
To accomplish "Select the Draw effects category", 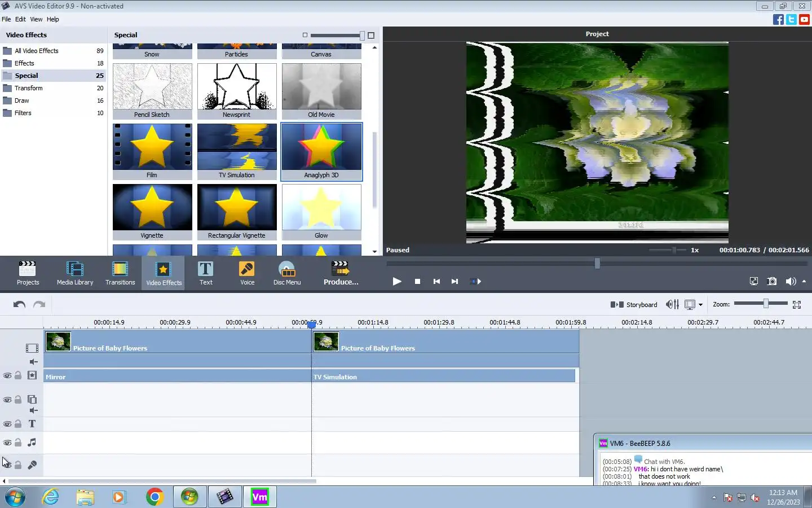I will coord(53,100).
